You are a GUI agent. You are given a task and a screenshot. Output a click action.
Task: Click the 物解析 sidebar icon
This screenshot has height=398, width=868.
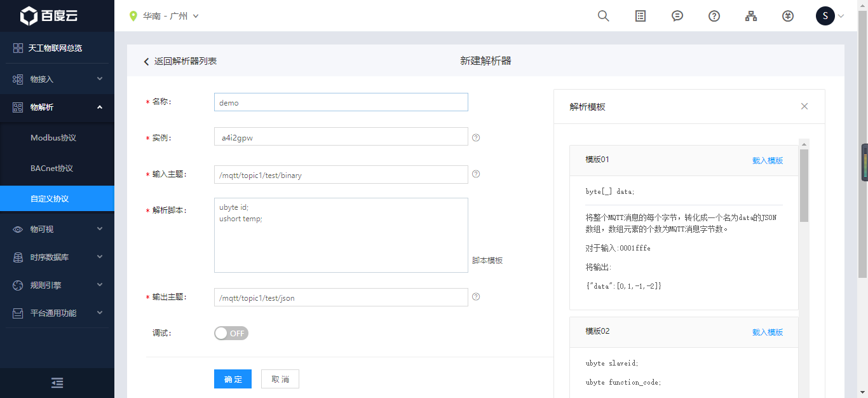[18, 107]
